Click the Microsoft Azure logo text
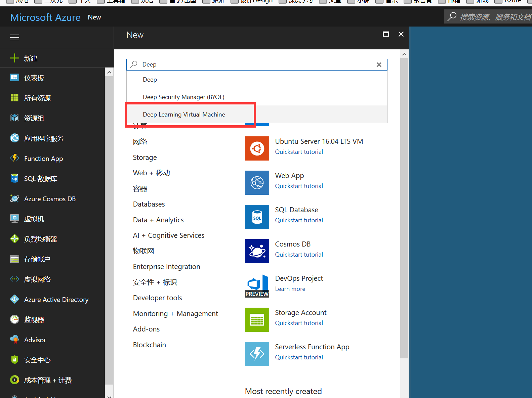Screen dimensions: 532x398 click(45, 17)
